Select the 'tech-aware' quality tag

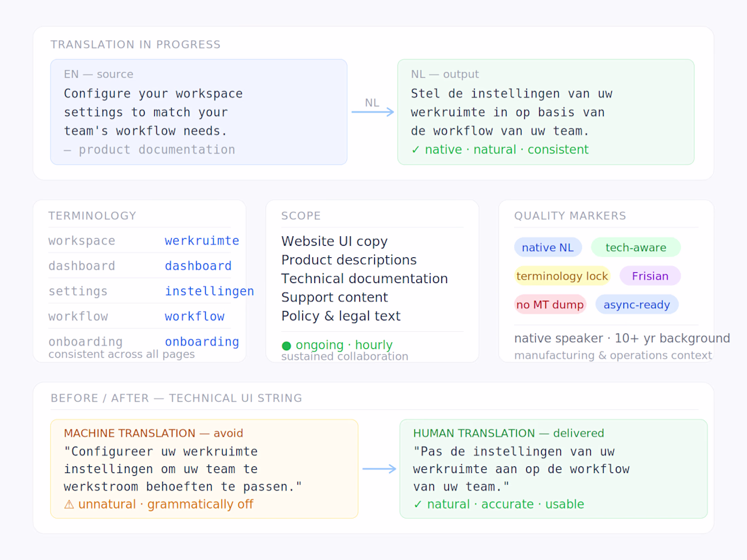pos(636,248)
